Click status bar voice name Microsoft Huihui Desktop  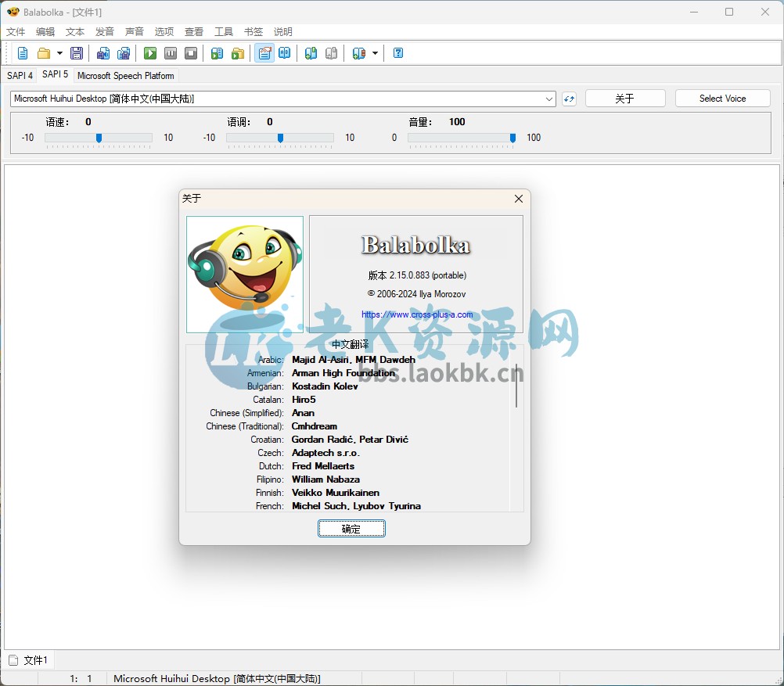pyautogui.click(x=217, y=678)
